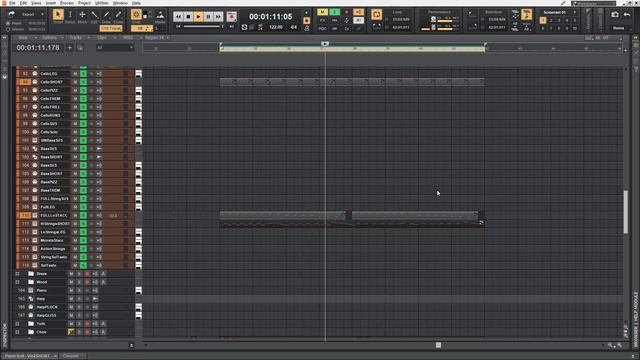Screen dimensions: 640x360
Task: Arm record on the Brass folder
Action: point(87,274)
